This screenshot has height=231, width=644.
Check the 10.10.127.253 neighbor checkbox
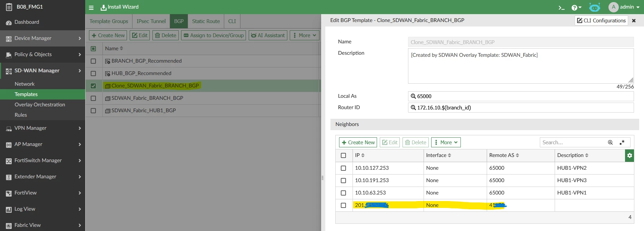343,168
